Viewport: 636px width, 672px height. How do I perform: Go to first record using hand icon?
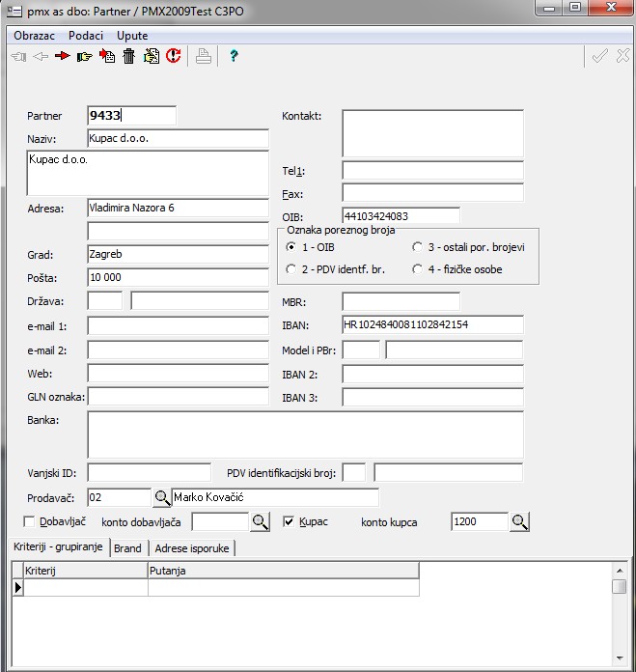(18, 56)
